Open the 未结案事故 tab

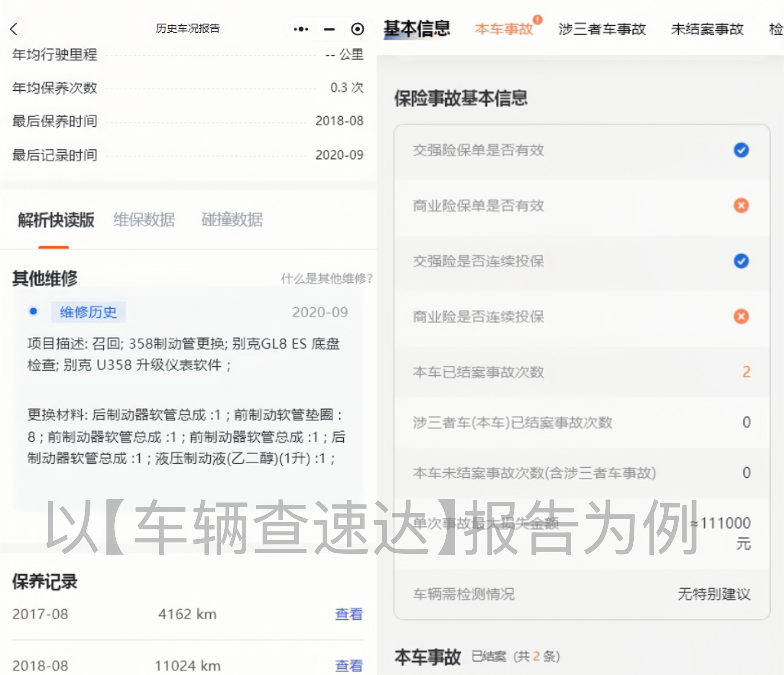pos(707,29)
